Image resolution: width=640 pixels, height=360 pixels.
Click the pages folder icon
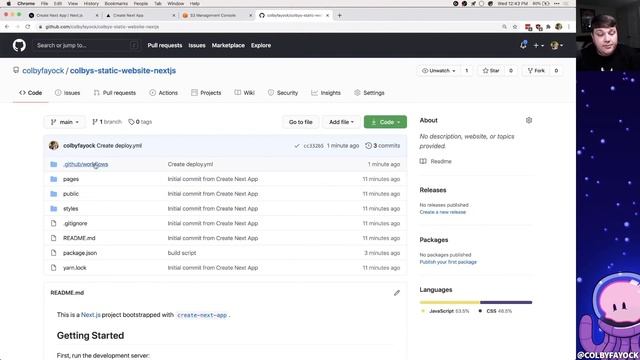click(x=53, y=179)
